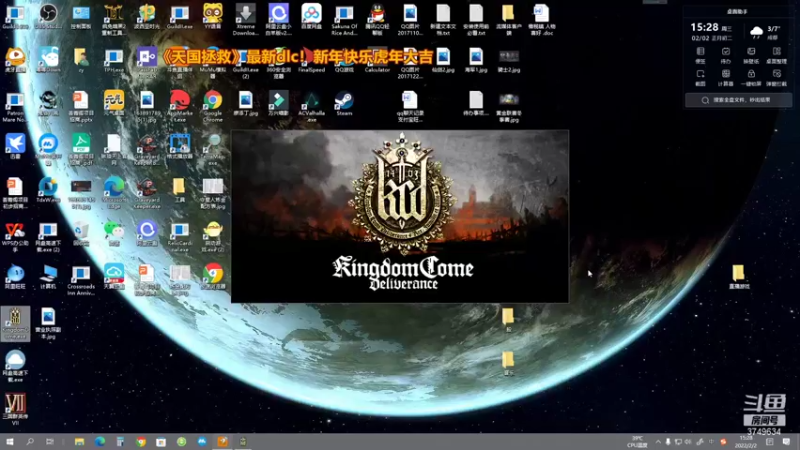800x450 pixels.
Task: Open 计算器 calculator widget button
Action: [726, 78]
